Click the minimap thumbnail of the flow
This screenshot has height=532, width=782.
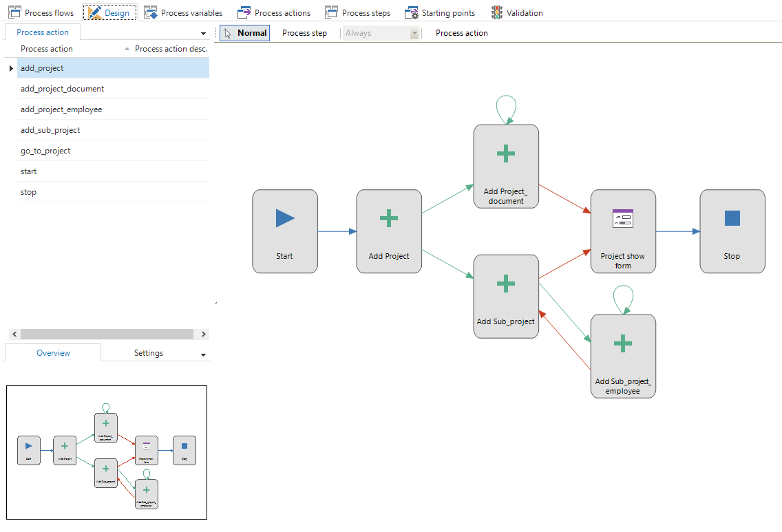click(x=106, y=452)
